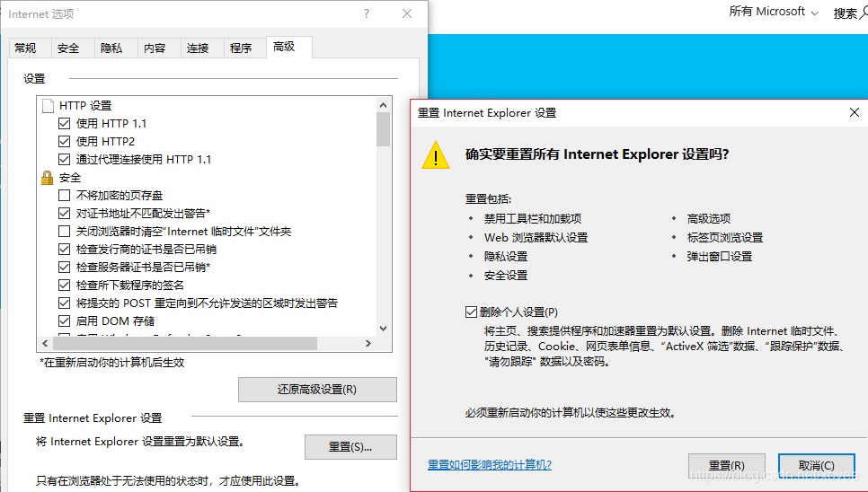Screen dimensions: 868x492
Task: Open 所有 Microsoft dropdown menu
Action: (774, 12)
